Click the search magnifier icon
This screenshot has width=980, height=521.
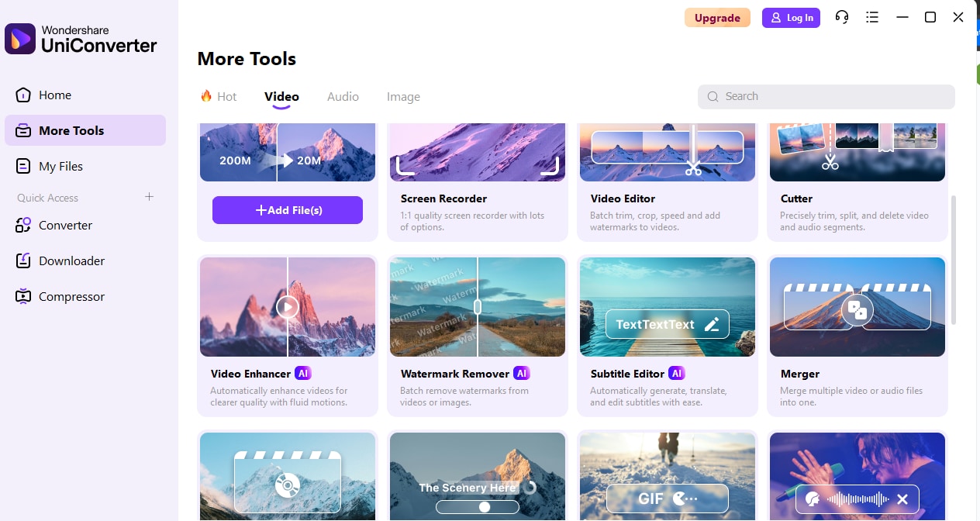point(713,97)
